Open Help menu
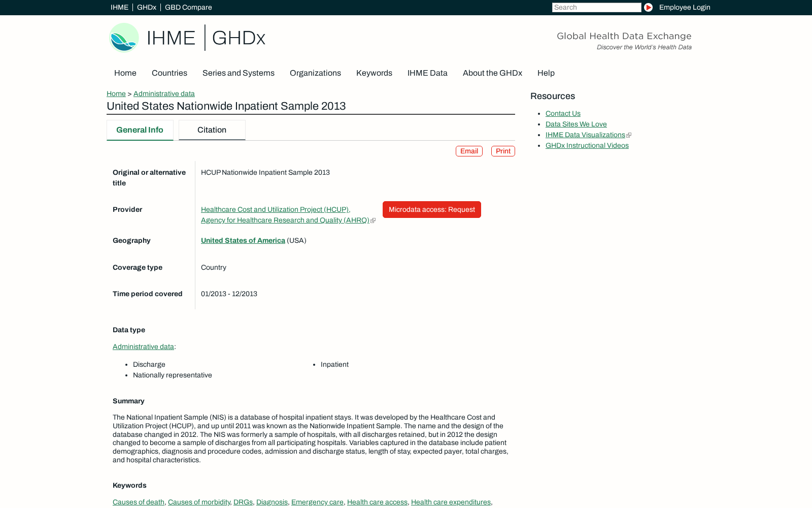Viewport: 812px width, 508px height. coord(546,73)
